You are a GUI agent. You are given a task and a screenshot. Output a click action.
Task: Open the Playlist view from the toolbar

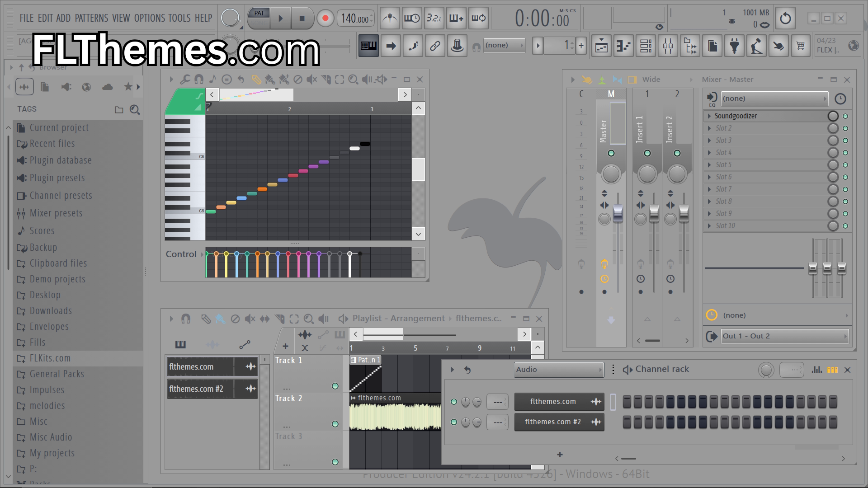click(601, 46)
